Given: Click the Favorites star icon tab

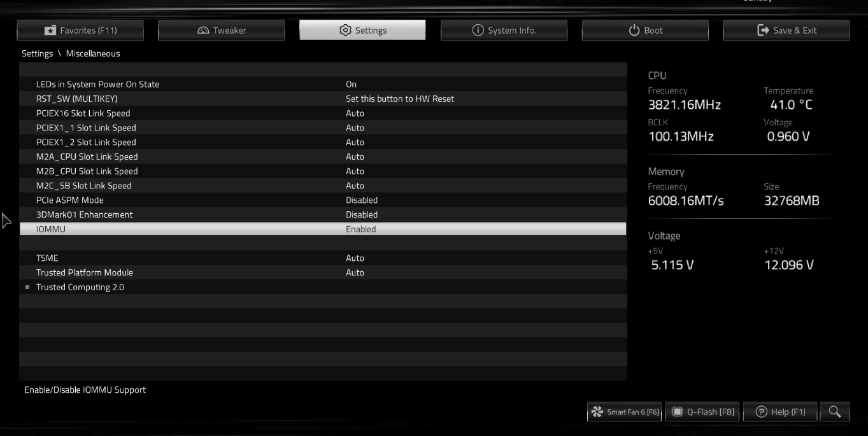Looking at the screenshot, I should [x=50, y=31].
